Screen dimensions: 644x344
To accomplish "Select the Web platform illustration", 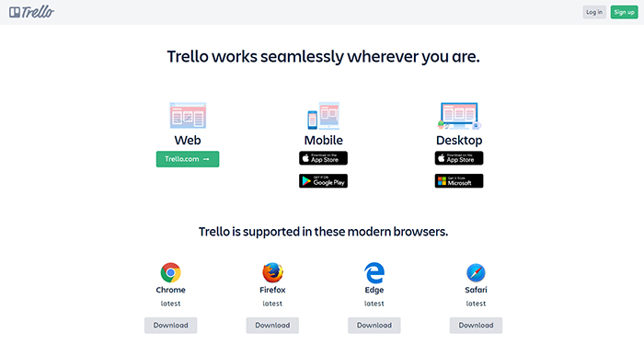I will pyautogui.click(x=188, y=115).
